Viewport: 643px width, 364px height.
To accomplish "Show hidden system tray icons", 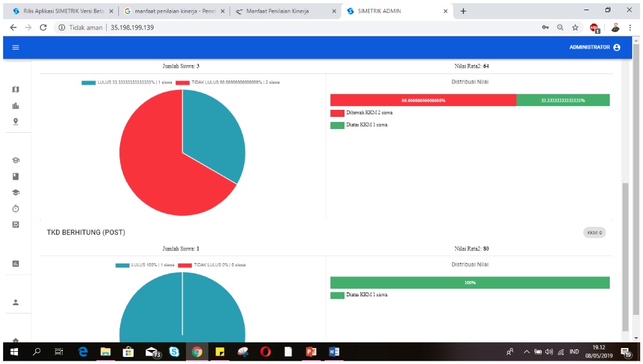I will click(526, 352).
